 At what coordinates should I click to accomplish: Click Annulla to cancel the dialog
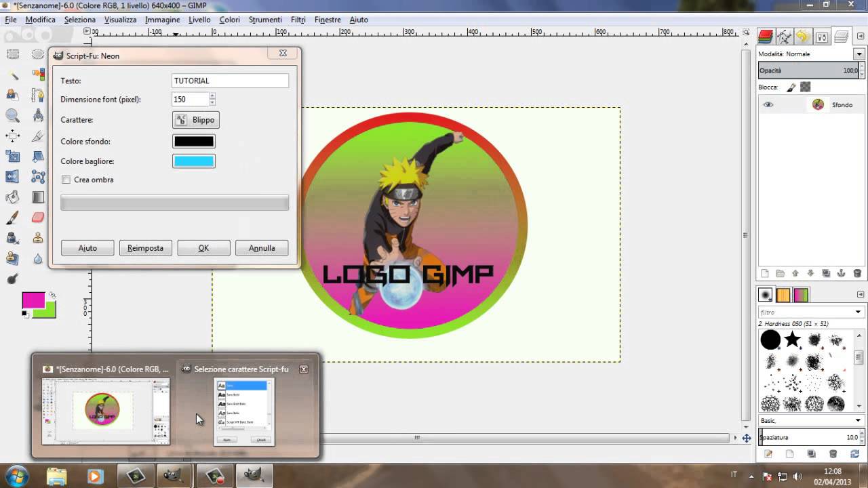click(x=262, y=248)
